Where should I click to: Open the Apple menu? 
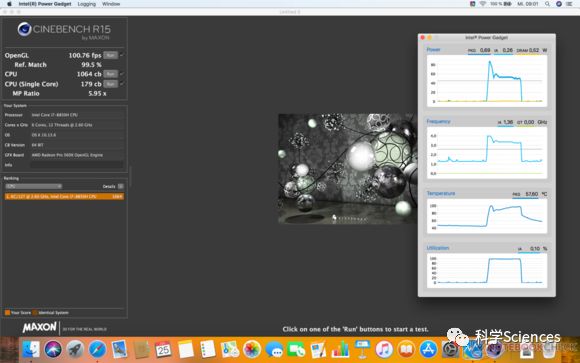click(x=9, y=4)
